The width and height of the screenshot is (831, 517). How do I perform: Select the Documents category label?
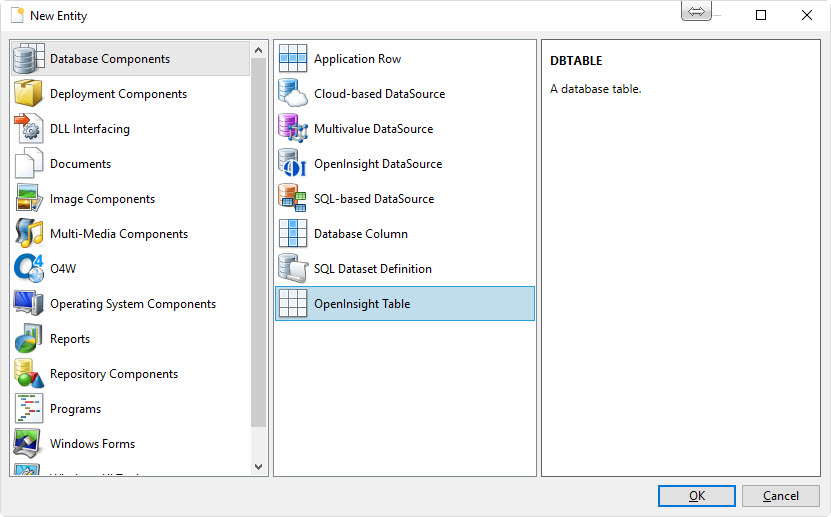[x=80, y=164]
